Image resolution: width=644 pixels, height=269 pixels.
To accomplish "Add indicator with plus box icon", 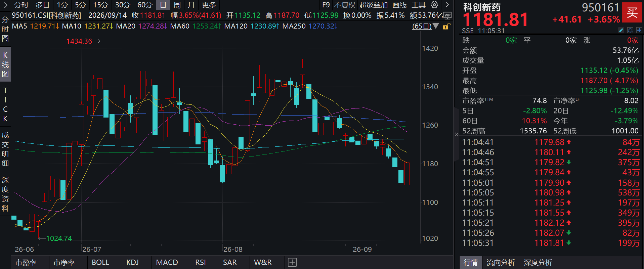I will (x=292, y=262).
